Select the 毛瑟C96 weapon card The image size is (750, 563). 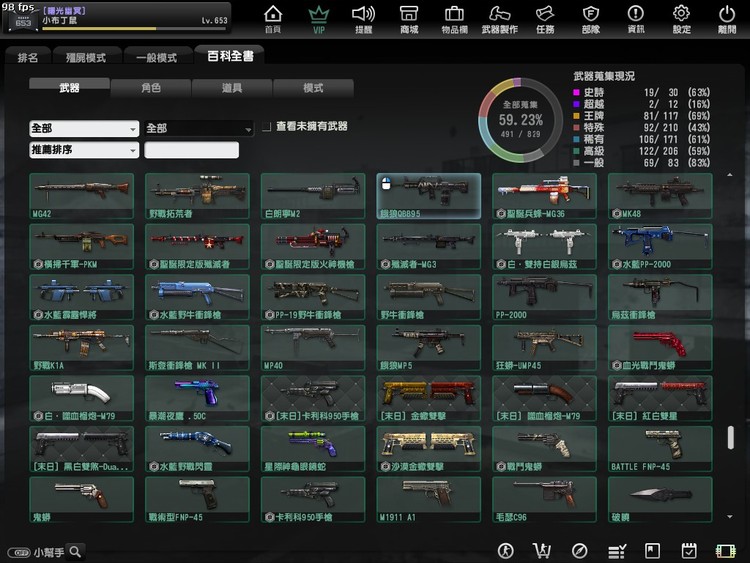(544, 499)
